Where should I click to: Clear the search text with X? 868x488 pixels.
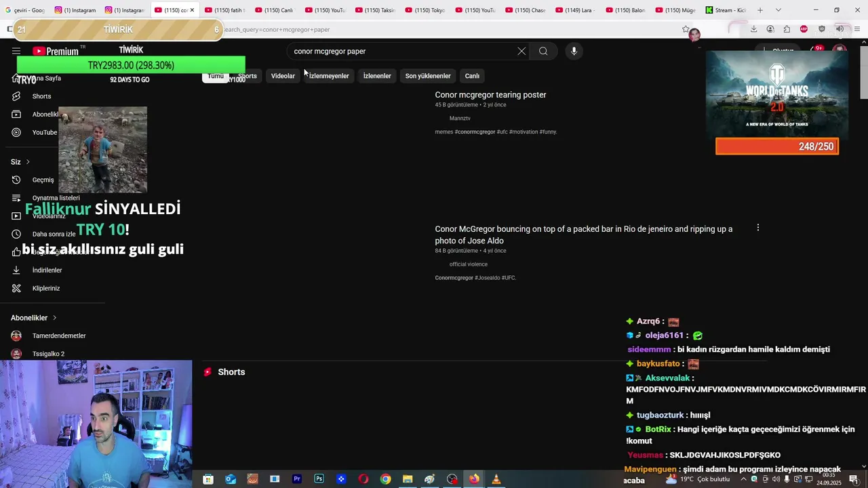tap(521, 51)
